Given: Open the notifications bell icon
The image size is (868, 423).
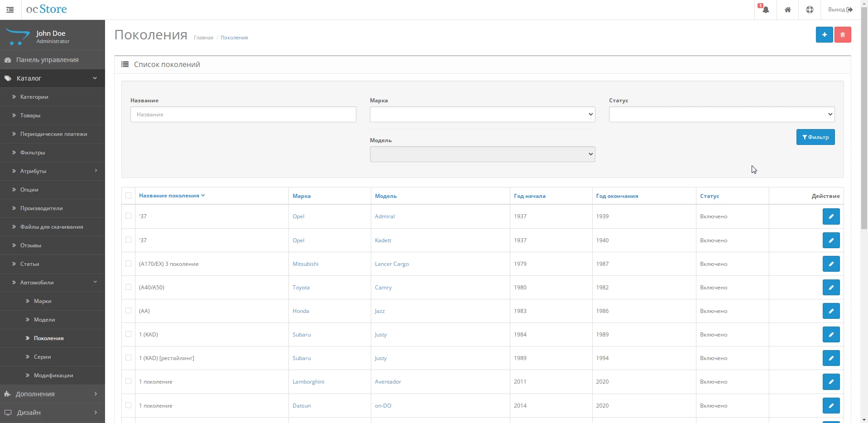Looking at the screenshot, I should tap(766, 10).
